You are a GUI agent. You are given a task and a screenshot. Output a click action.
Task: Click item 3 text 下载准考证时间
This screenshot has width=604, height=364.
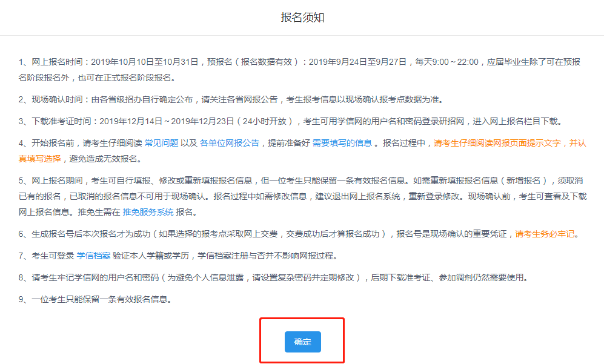pyautogui.click(x=61, y=121)
